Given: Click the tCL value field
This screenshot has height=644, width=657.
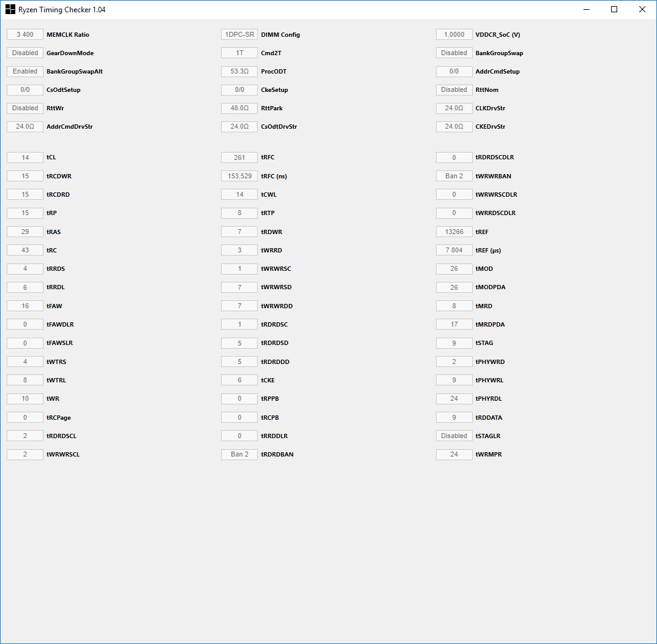Looking at the screenshot, I should coord(25,157).
